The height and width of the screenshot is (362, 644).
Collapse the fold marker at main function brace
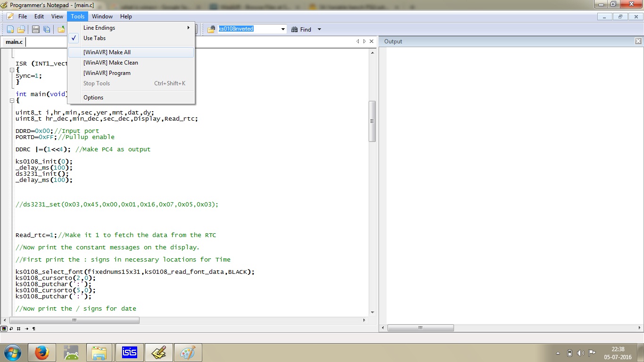(x=12, y=100)
